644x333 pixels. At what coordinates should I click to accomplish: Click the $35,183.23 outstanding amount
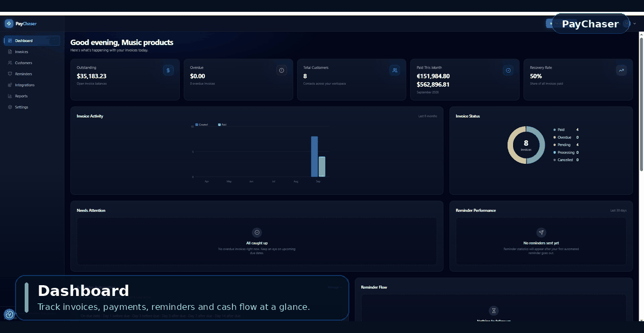[92, 76]
